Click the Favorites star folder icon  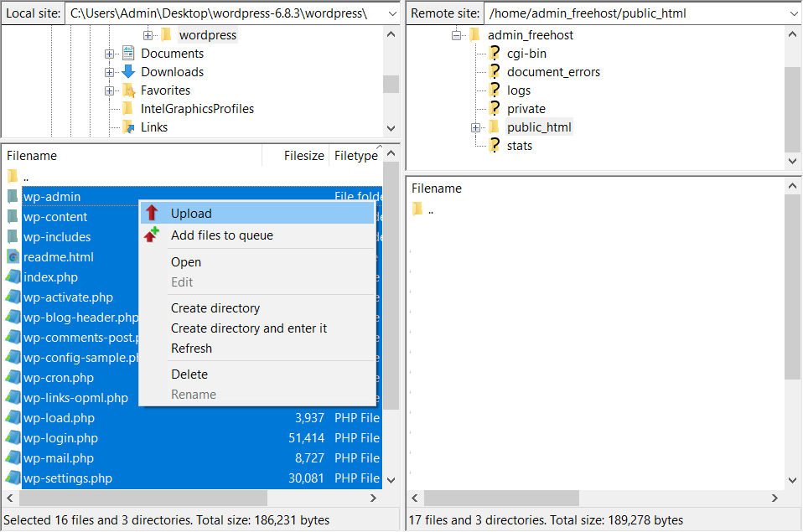(128, 90)
